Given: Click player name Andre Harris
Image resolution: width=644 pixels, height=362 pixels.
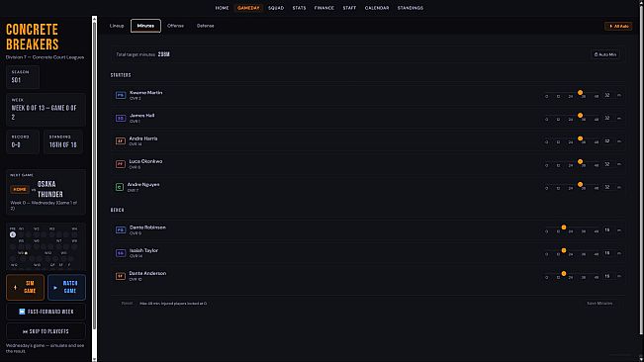Looking at the screenshot, I should tap(143, 138).
